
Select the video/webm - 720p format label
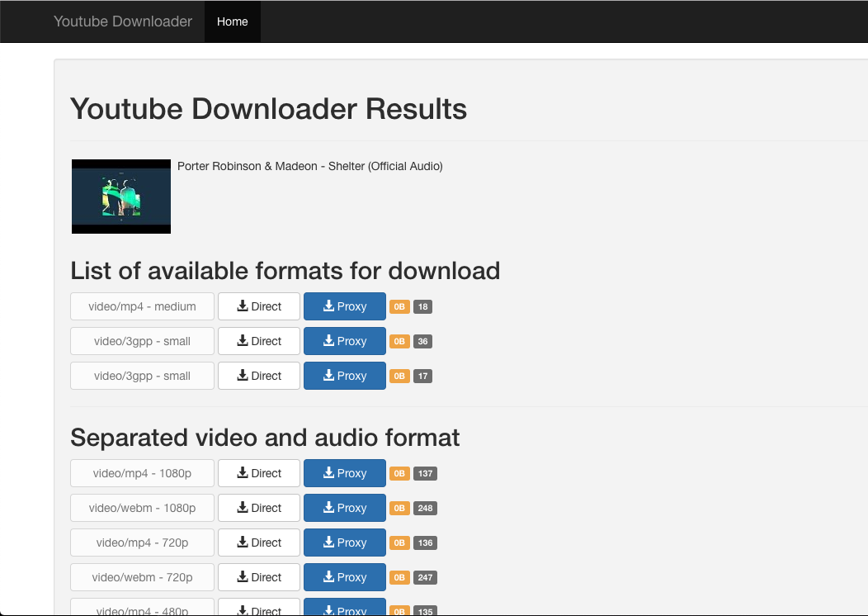(142, 576)
